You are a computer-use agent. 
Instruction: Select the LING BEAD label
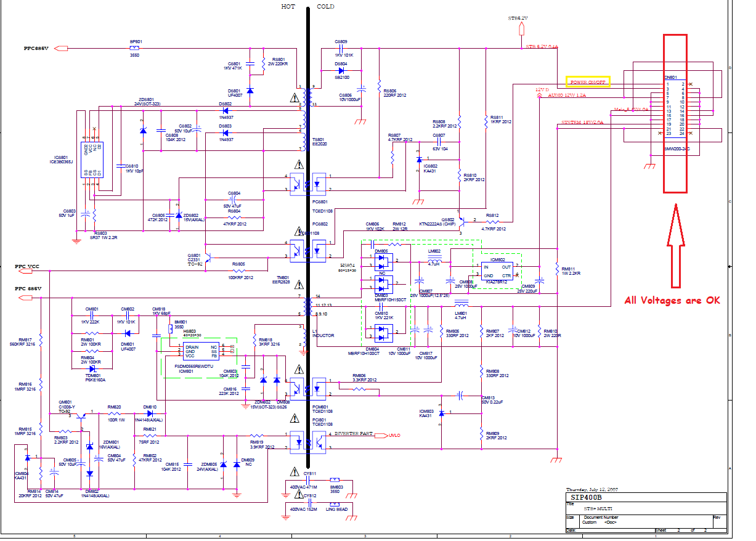(336, 509)
